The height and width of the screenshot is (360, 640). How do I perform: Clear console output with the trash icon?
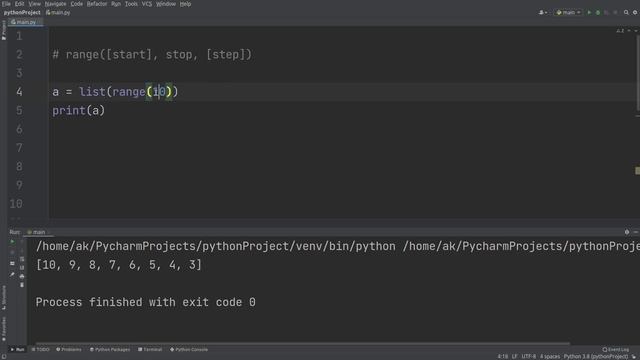pos(22,285)
